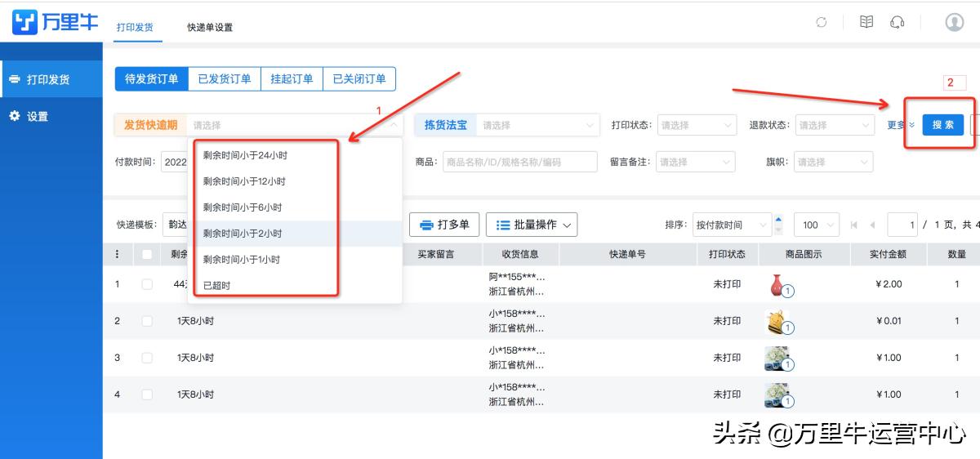Click the vase product image in row 1
The height and width of the screenshot is (459, 980).
point(778,285)
